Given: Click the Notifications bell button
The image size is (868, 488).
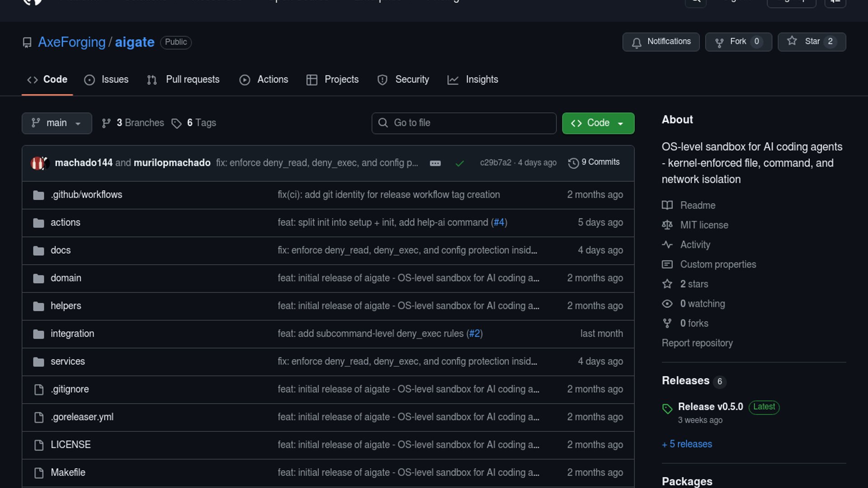Looking at the screenshot, I should tap(660, 42).
